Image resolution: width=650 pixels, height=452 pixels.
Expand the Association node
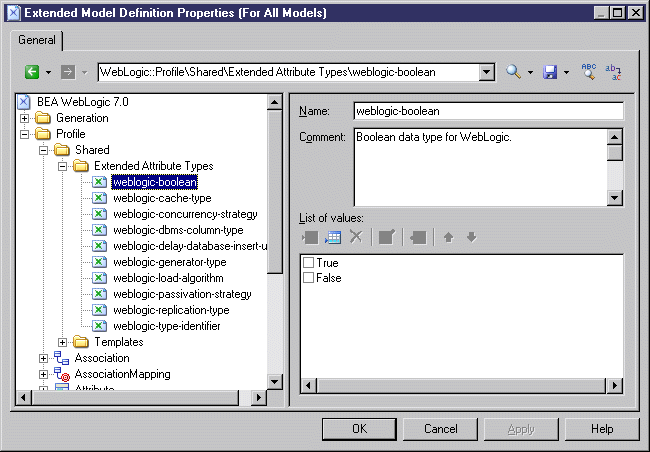pos(43,358)
